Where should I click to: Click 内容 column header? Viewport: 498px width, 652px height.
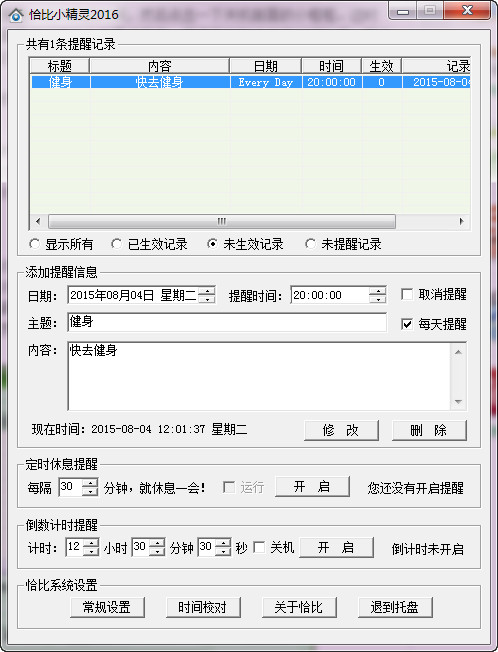pos(160,66)
